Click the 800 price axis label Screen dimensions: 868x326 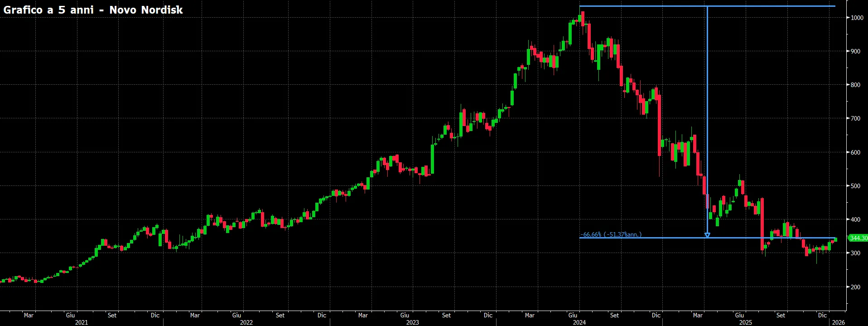[x=855, y=85]
